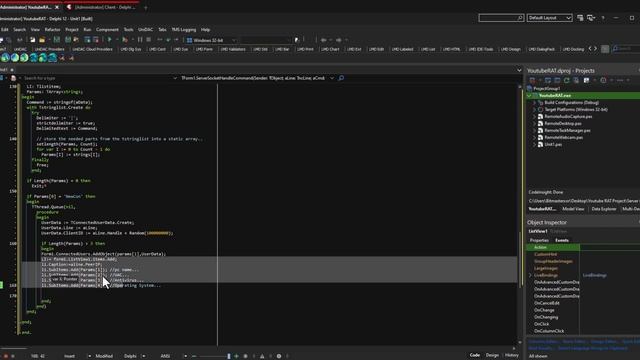Switch to Data Explorer tab
The image size is (640, 360).
(x=604, y=209)
